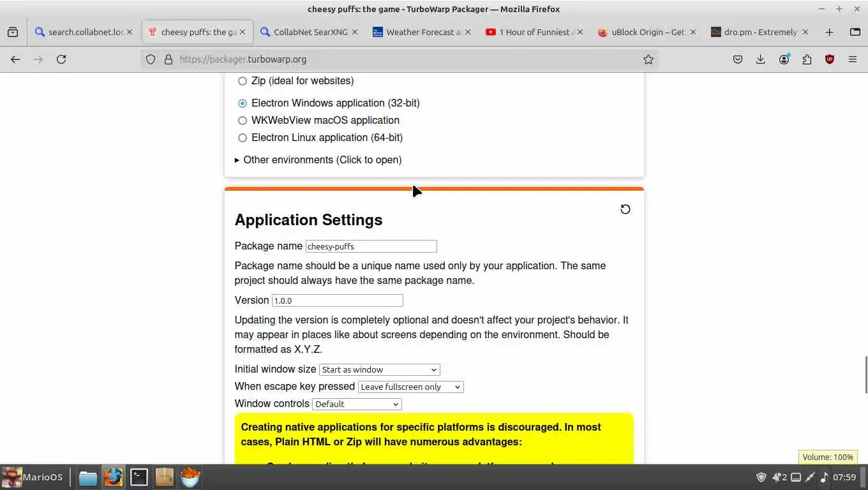Image resolution: width=868 pixels, height=490 pixels.
Task: Reset Application Settings with the circular arrow icon
Action: point(625,209)
